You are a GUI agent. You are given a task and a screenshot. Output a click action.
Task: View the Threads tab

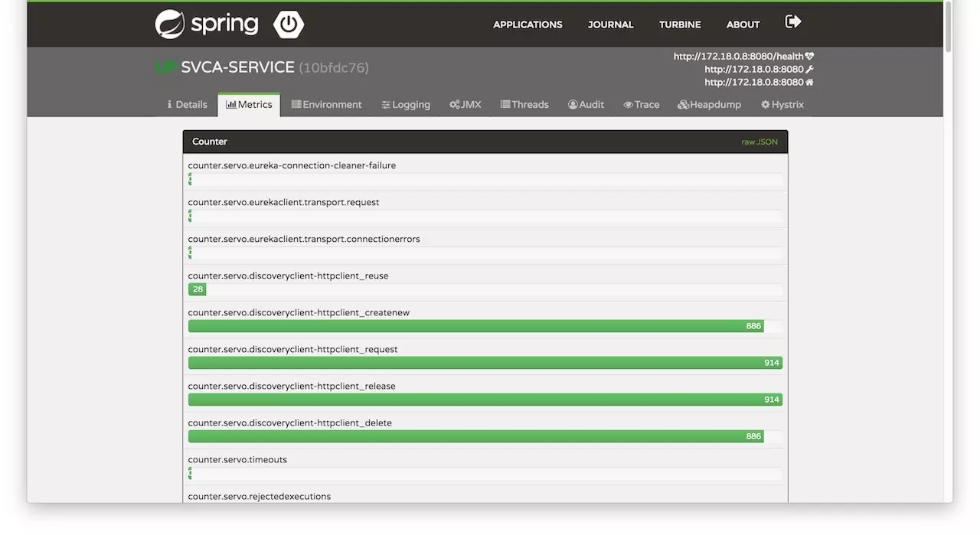coord(524,105)
